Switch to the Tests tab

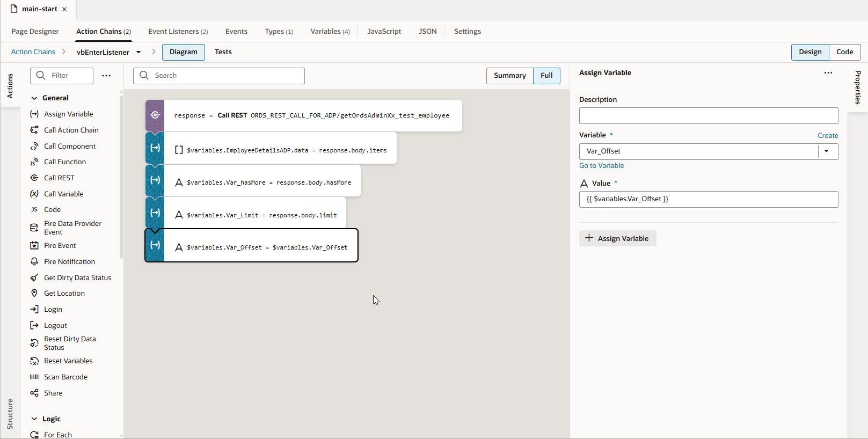[x=223, y=52]
